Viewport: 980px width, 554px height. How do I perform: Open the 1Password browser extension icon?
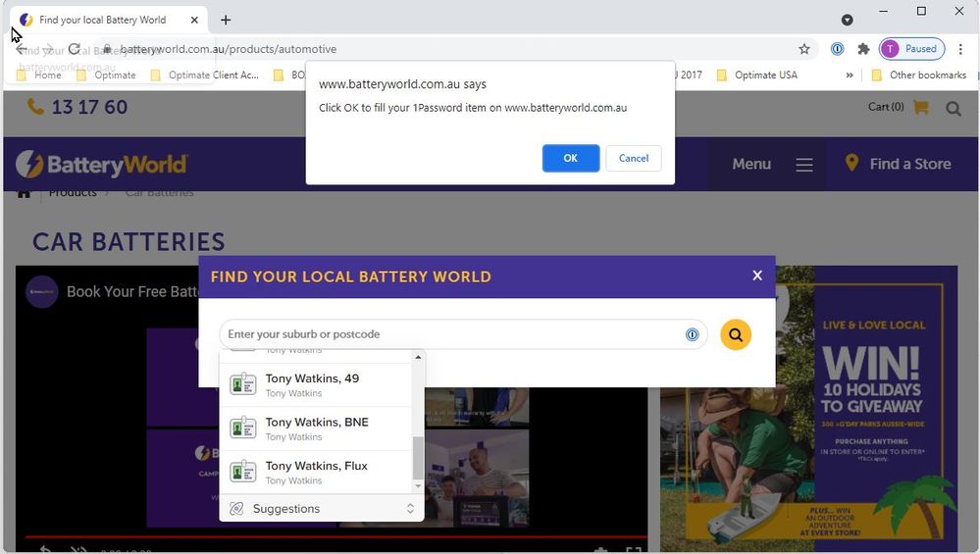tap(837, 49)
